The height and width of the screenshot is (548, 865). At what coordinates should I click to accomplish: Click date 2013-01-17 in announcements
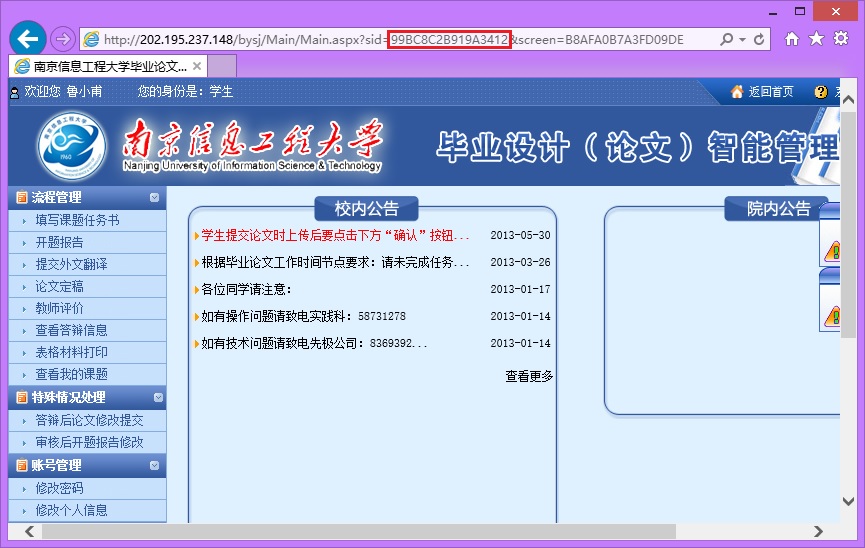pyautogui.click(x=520, y=290)
